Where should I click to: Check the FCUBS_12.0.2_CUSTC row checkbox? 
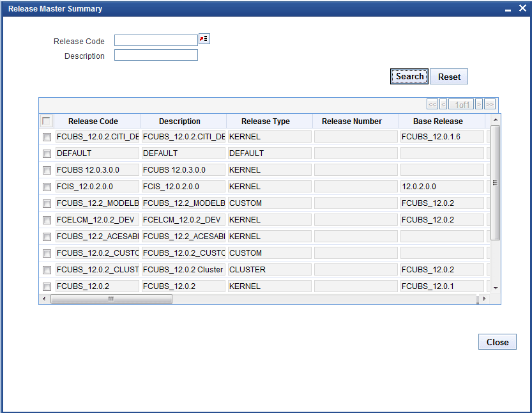tap(47, 253)
